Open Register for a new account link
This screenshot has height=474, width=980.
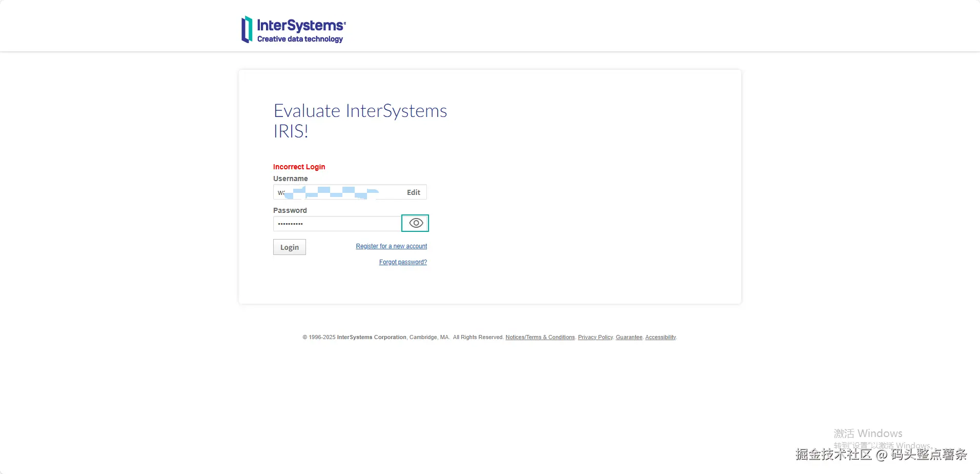392,246
